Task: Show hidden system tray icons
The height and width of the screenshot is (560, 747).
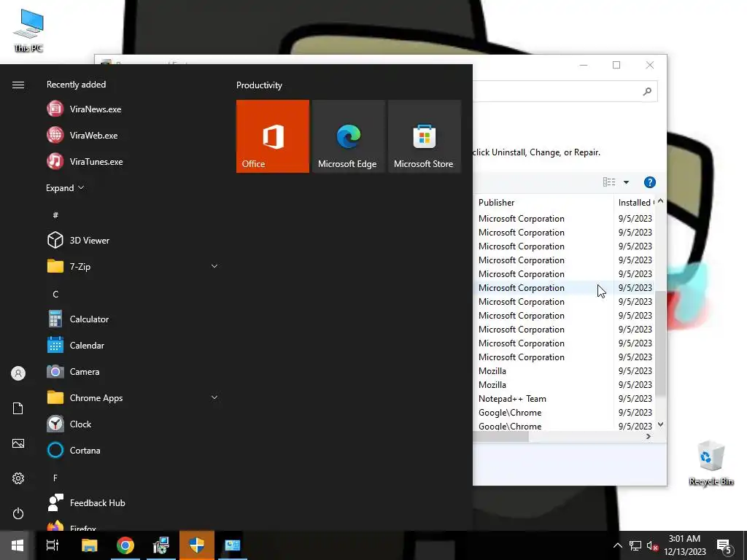Action: coord(617,545)
